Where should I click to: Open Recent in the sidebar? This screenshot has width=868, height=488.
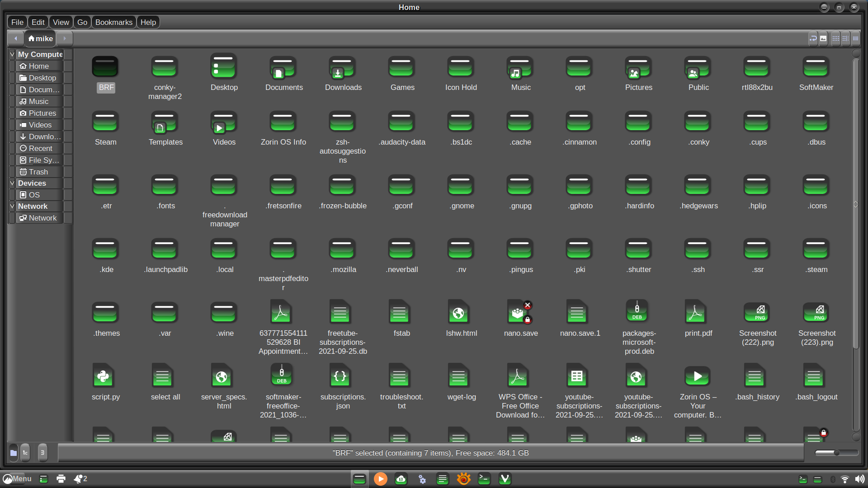coord(39,148)
